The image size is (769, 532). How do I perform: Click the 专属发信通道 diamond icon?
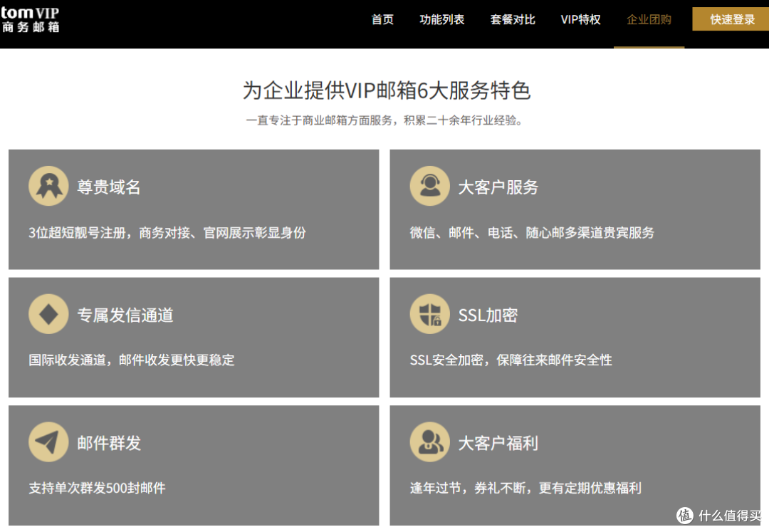click(x=48, y=314)
